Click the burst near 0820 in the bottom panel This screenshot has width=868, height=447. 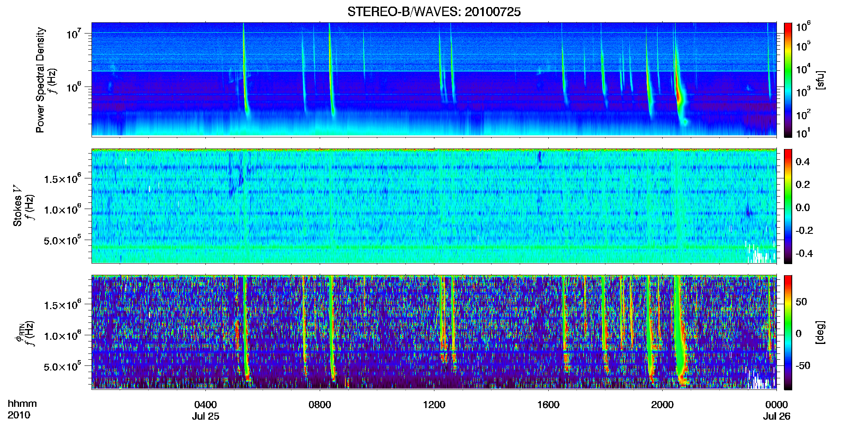(x=331, y=327)
